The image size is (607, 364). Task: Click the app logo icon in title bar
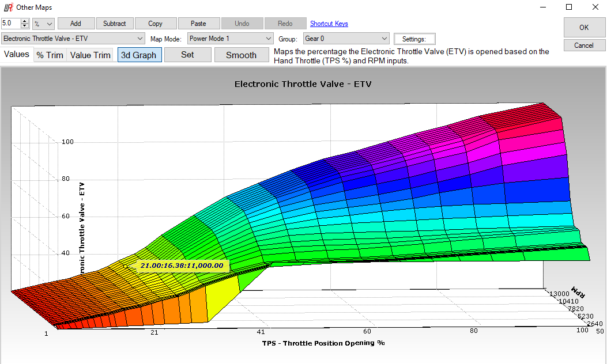coord(8,7)
